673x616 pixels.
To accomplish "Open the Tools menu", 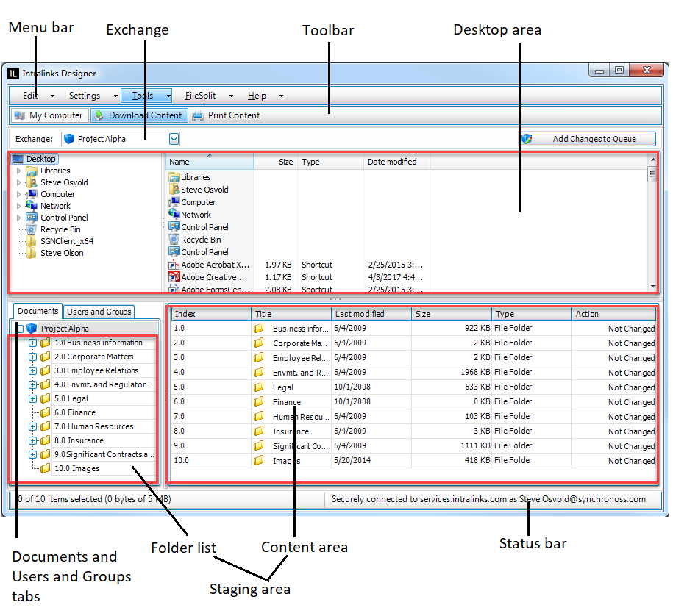I will click(x=146, y=96).
